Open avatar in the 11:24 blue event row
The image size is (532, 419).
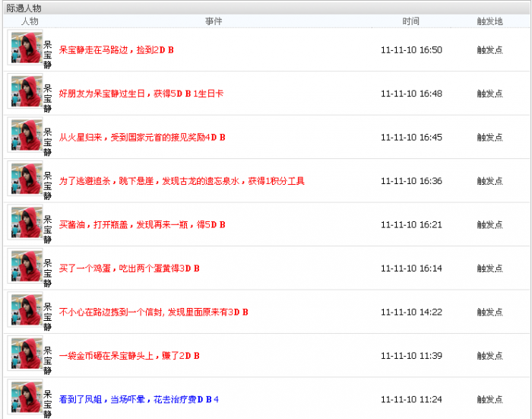[25, 397]
